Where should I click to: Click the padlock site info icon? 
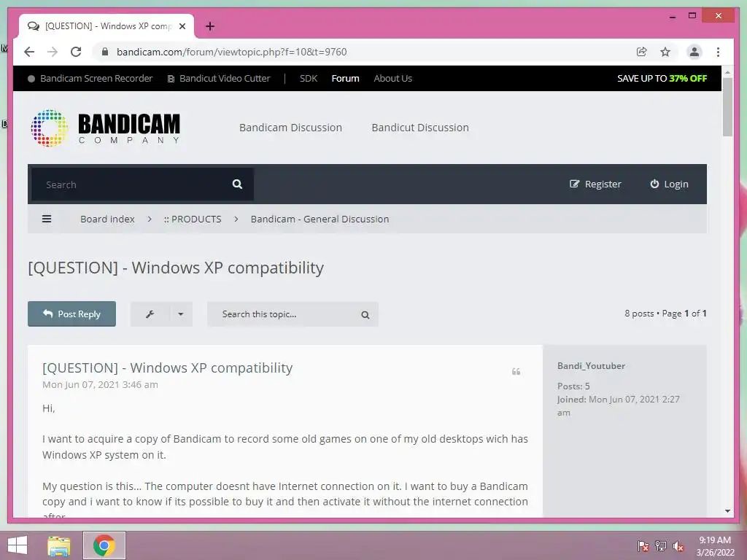tap(105, 52)
